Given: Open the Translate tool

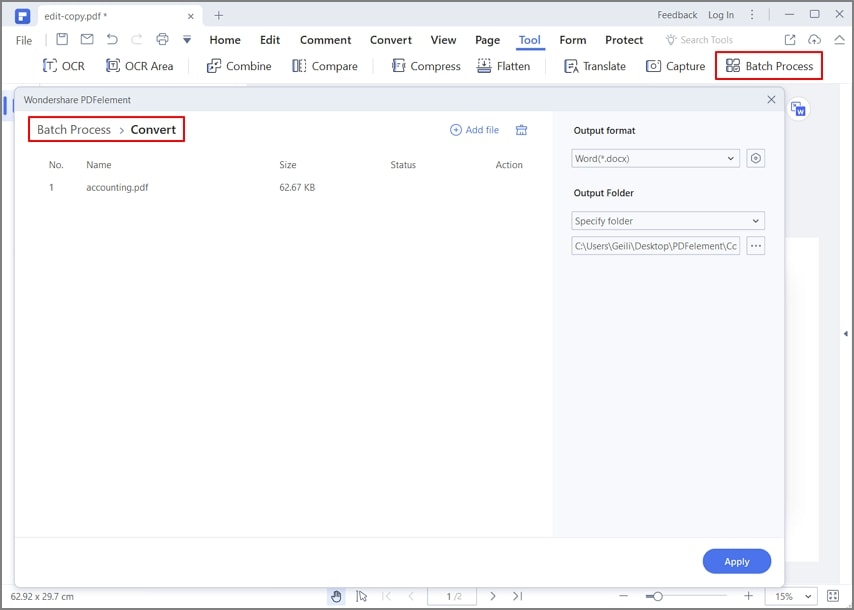Looking at the screenshot, I should [595, 66].
